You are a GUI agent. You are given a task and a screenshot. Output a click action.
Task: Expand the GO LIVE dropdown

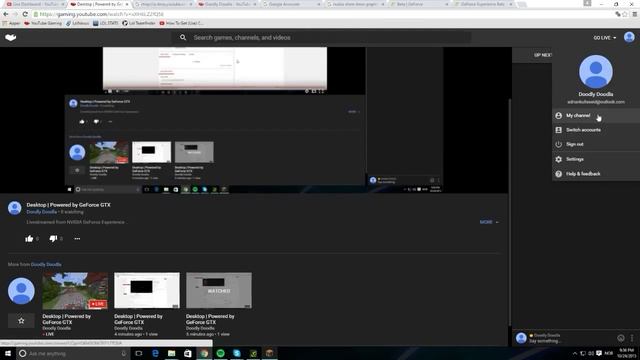pyautogui.click(x=604, y=38)
